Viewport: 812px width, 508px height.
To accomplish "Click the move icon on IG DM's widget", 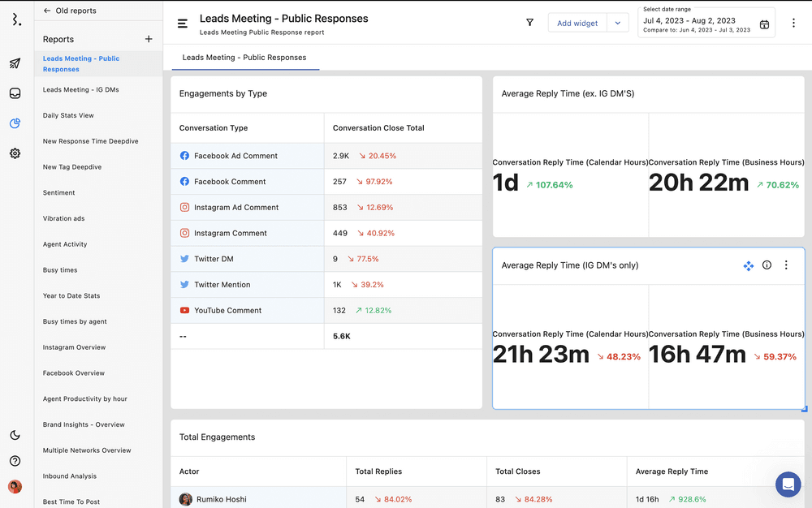I will coord(748,265).
